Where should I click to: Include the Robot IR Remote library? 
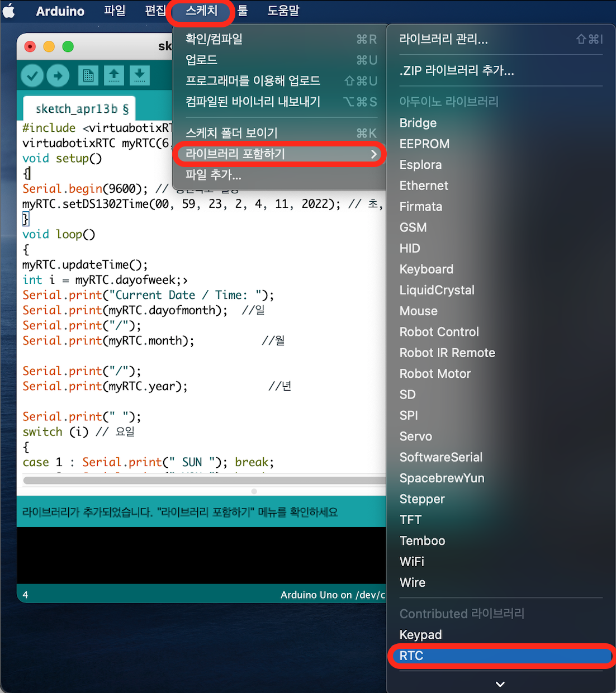(501, 353)
